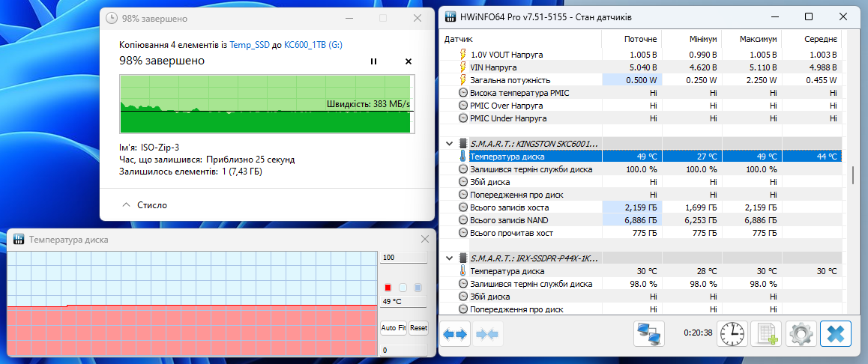Cancel the copy with the X button

[x=409, y=61]
